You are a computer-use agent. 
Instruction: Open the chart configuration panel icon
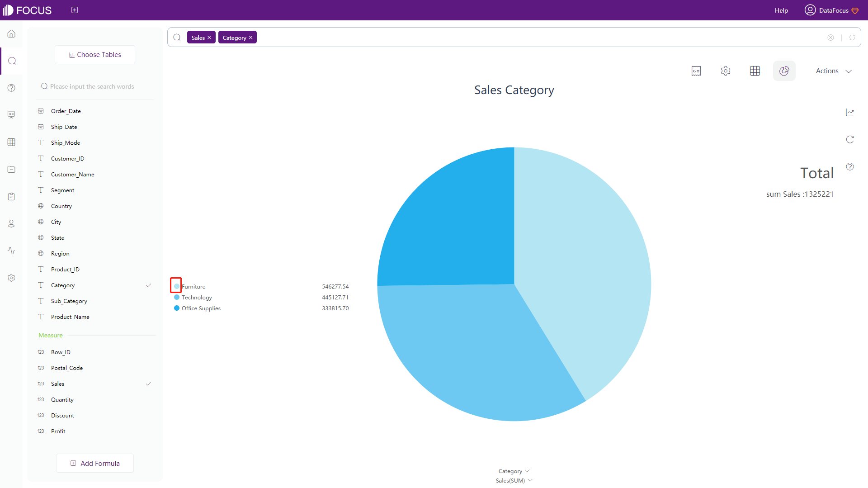pyautogui.click(x=696, y=71)
